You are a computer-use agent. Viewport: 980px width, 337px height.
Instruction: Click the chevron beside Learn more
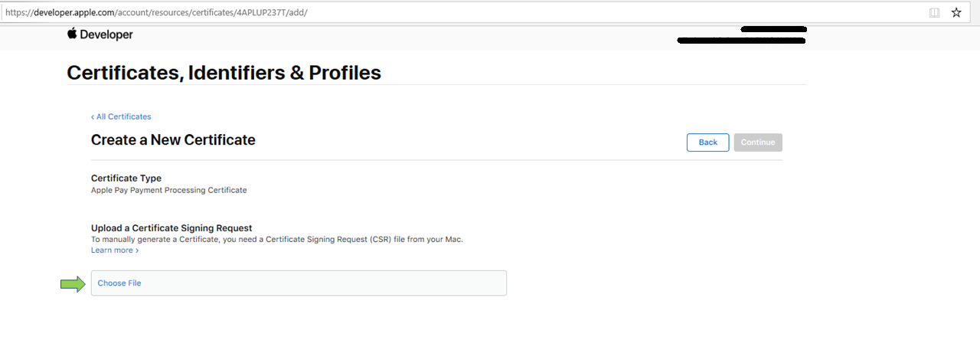(137, 250)
